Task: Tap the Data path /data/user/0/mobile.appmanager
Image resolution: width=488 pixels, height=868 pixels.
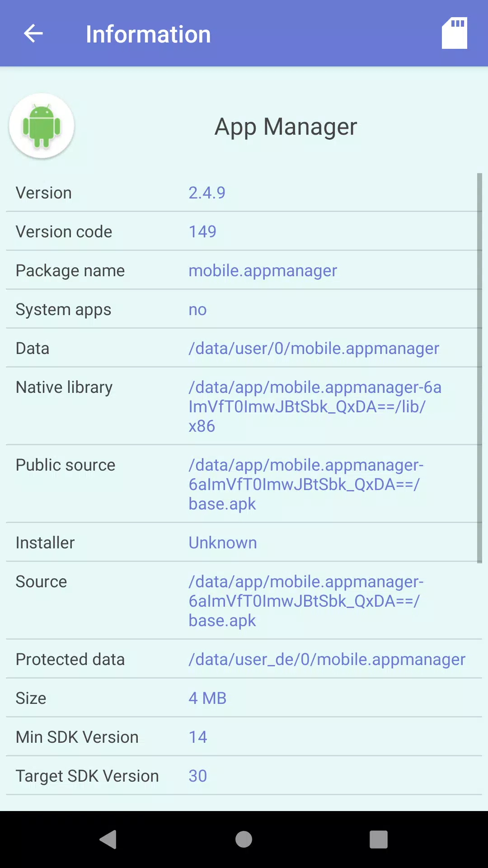Action: pos(314,348)
